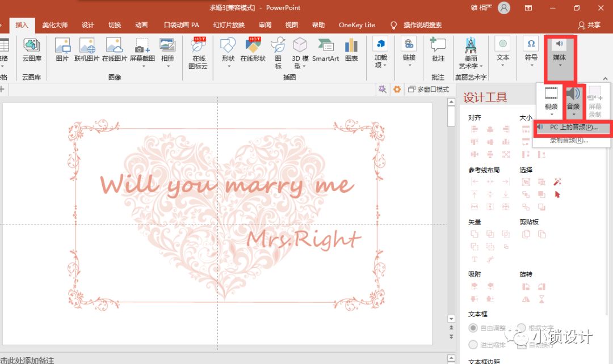The height and width of the screenshot is (364, 613).
Task: Click the 视频 (Video) icon
Action: [551, 96]
